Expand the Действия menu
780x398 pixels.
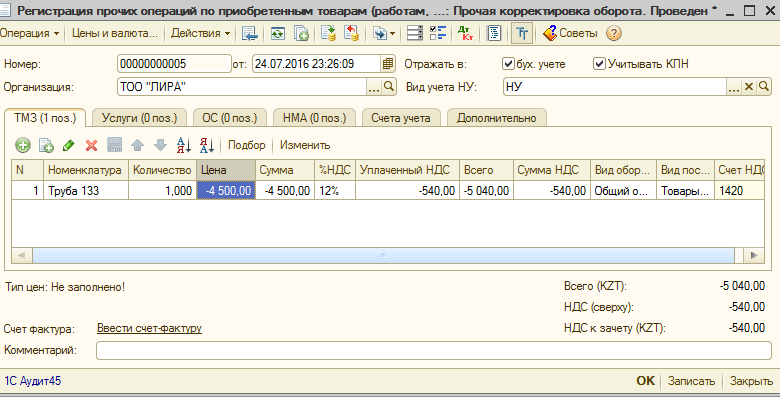200,33
